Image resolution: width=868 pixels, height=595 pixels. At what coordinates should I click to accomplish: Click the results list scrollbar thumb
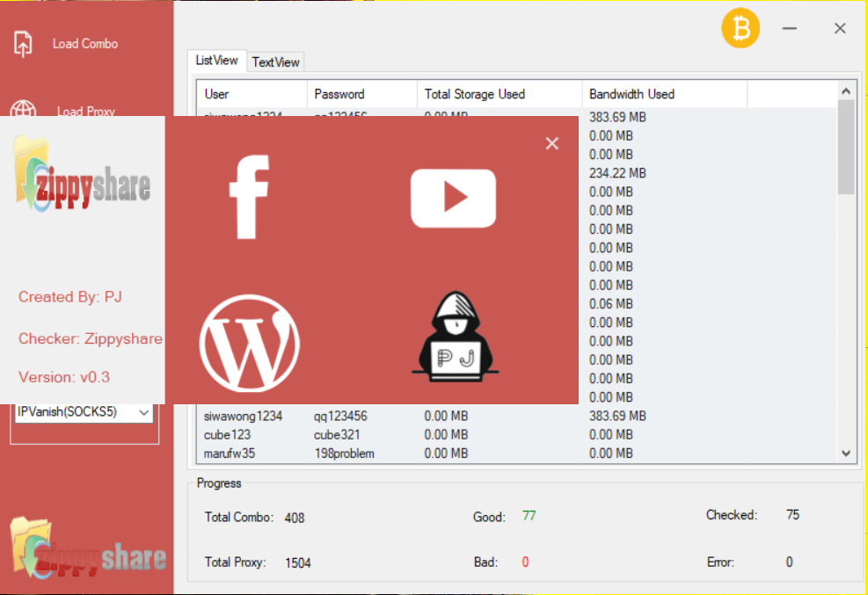[x=846, y=148]
